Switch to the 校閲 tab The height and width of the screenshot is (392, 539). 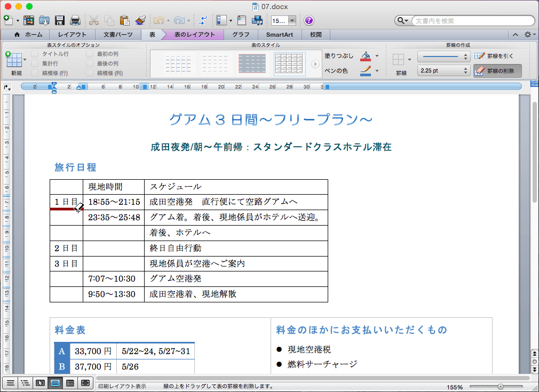[315, 35]
